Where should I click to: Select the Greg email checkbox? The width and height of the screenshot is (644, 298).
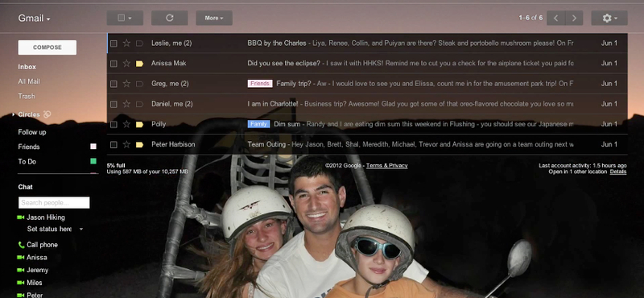pyautogui.click(x=114, y=84)
